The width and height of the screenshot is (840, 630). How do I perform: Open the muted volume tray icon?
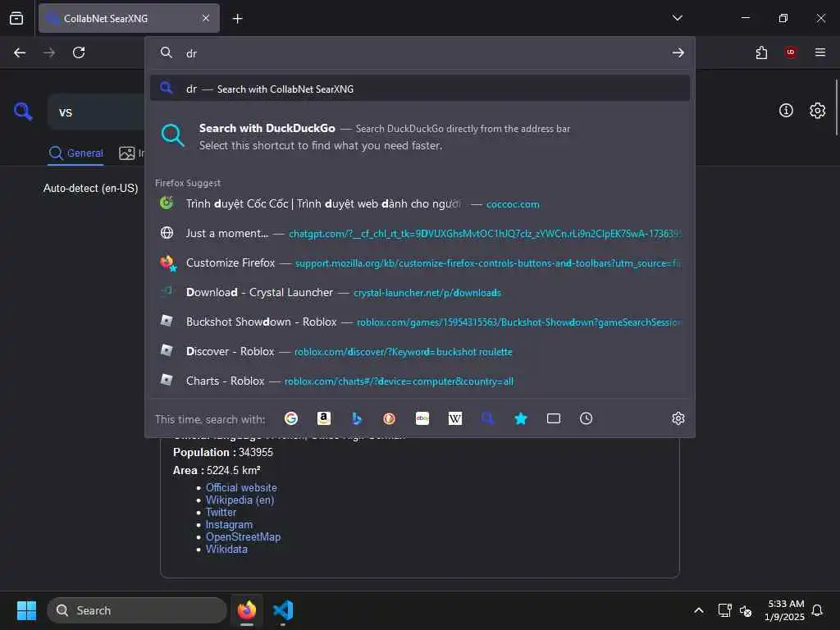tap(745, 610)
